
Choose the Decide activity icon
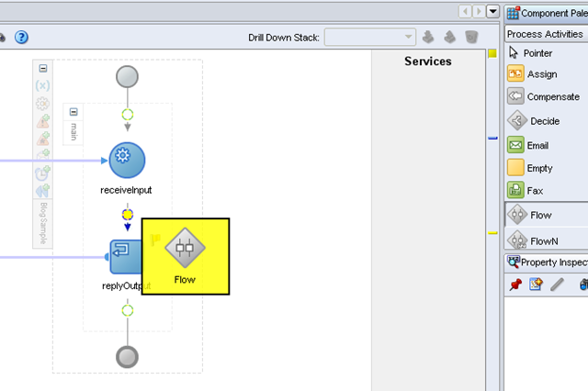[516, 120]
